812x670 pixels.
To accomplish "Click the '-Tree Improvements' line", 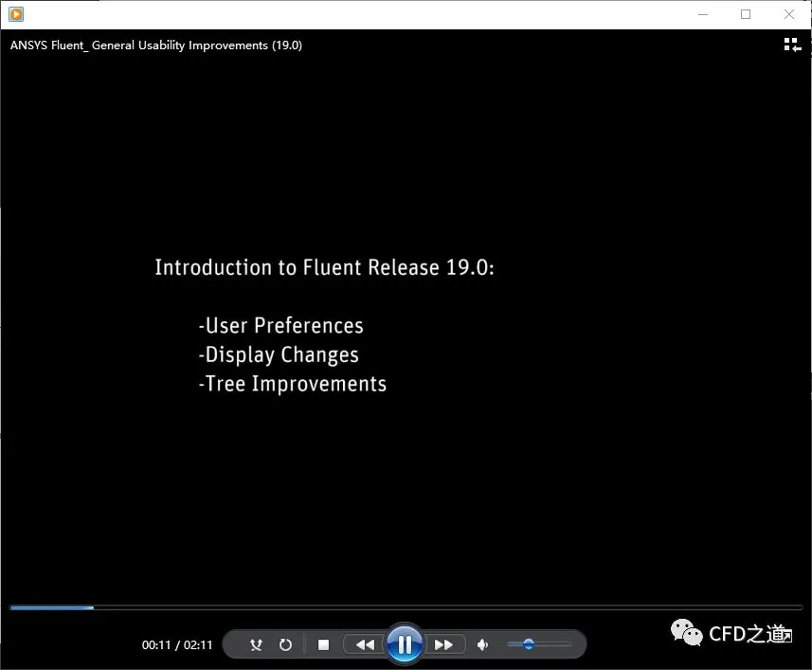I will [293, 384].
